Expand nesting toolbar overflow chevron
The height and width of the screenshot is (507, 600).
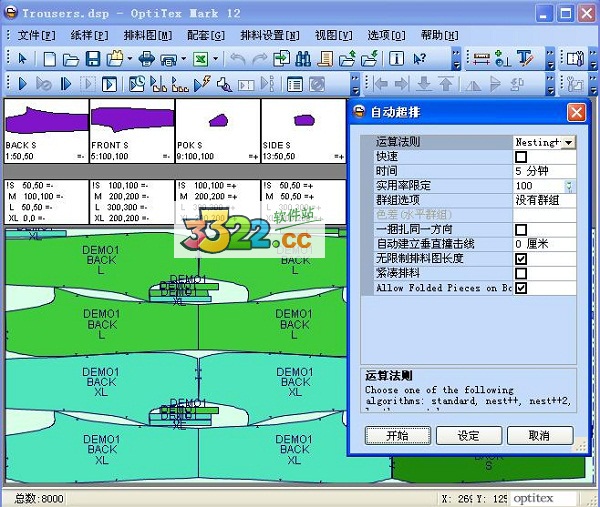(355, 84)
